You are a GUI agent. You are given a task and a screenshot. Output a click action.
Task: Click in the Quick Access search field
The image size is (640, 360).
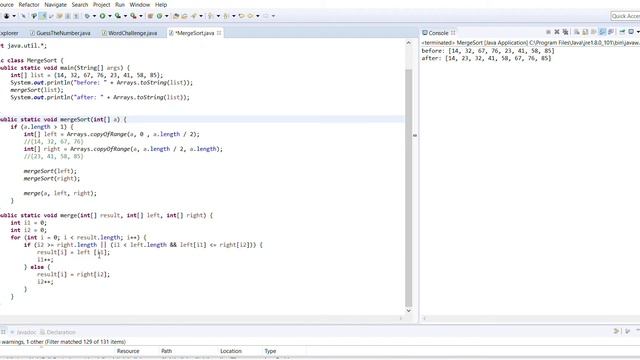pyautogui.click(x=625, y=16)
